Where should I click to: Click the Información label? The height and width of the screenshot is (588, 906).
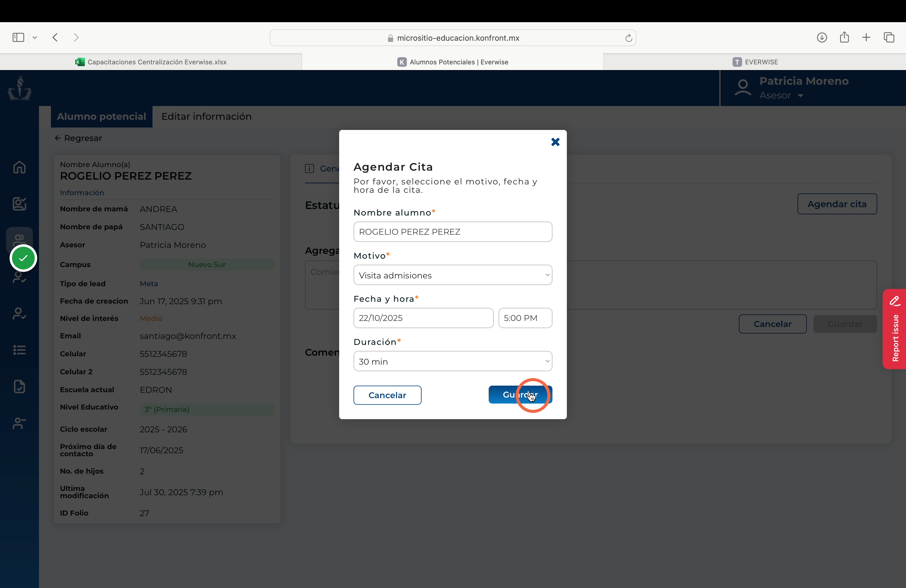coord(82,193)
